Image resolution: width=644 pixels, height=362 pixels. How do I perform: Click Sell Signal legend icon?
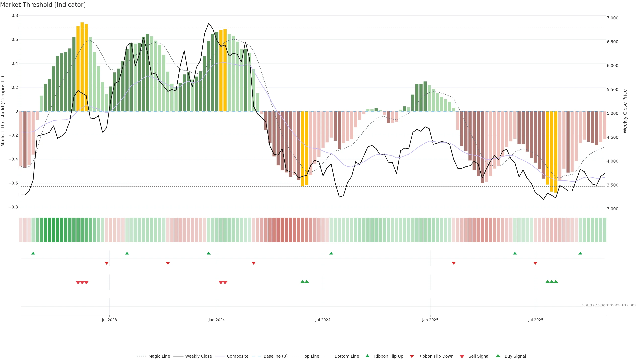point(462,356)
